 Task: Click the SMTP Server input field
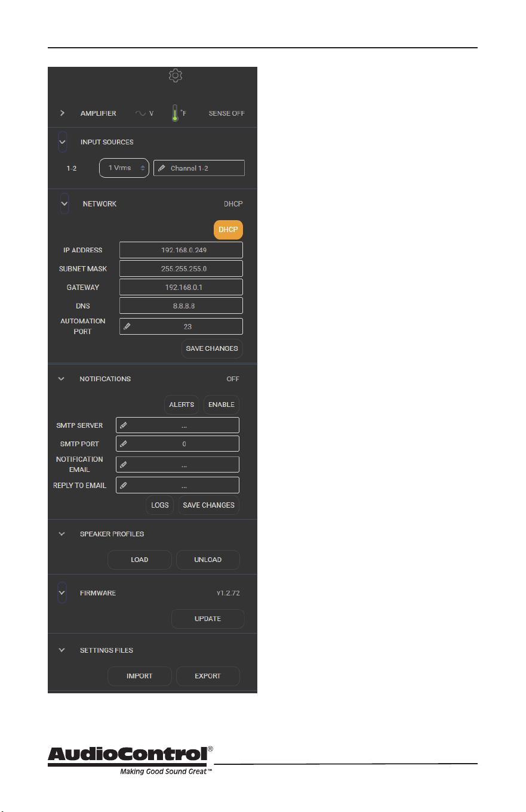click(x=177, y=425)
